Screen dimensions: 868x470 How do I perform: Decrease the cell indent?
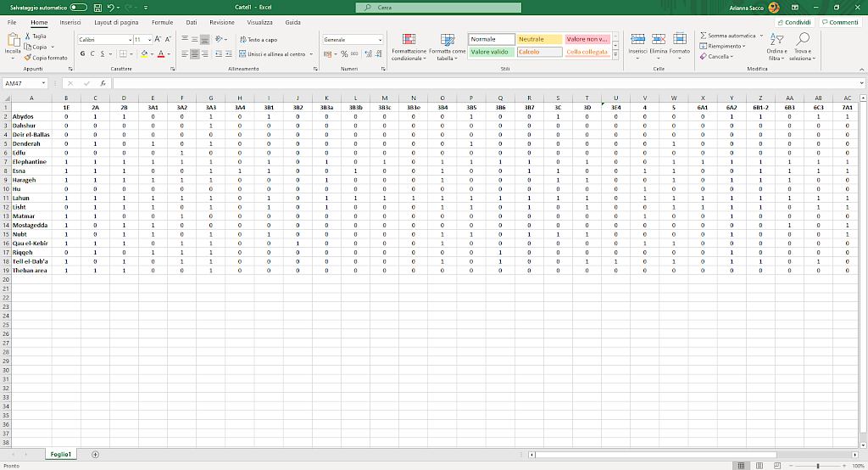tap(219, 53)
